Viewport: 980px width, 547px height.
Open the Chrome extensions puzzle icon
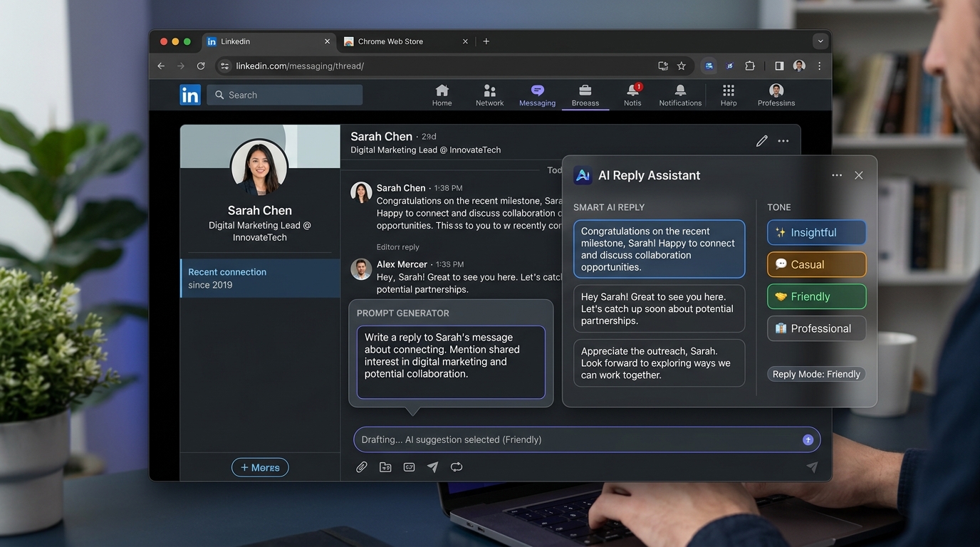click(x=750, y=66)
